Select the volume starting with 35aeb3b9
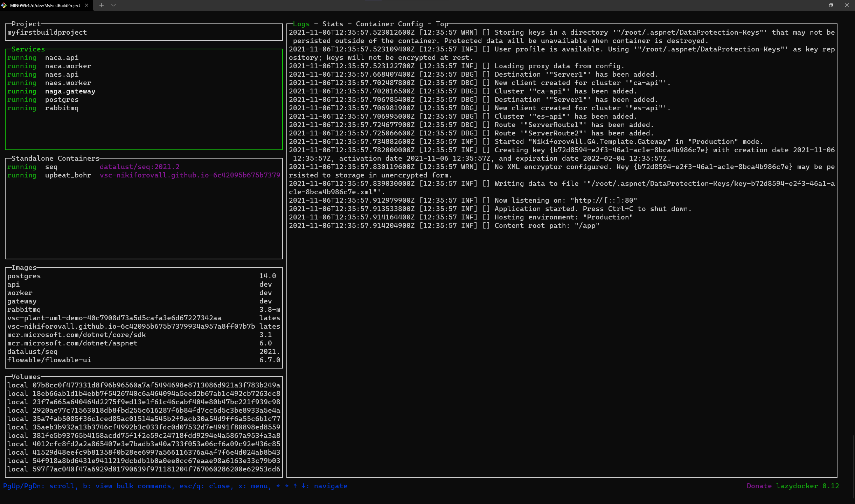This screenshot has height=504, width=855. click(144, 427)
